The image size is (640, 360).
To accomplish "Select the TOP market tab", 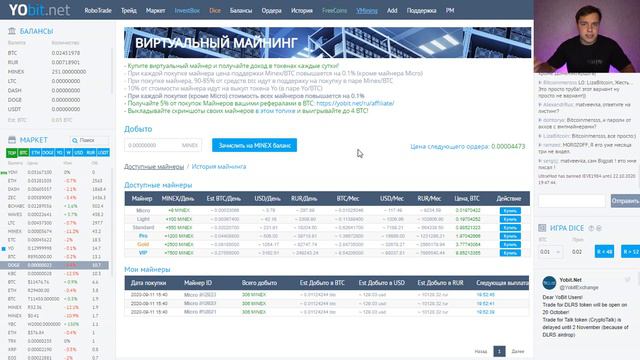I will pyautogui.click(x=11, y=153).
